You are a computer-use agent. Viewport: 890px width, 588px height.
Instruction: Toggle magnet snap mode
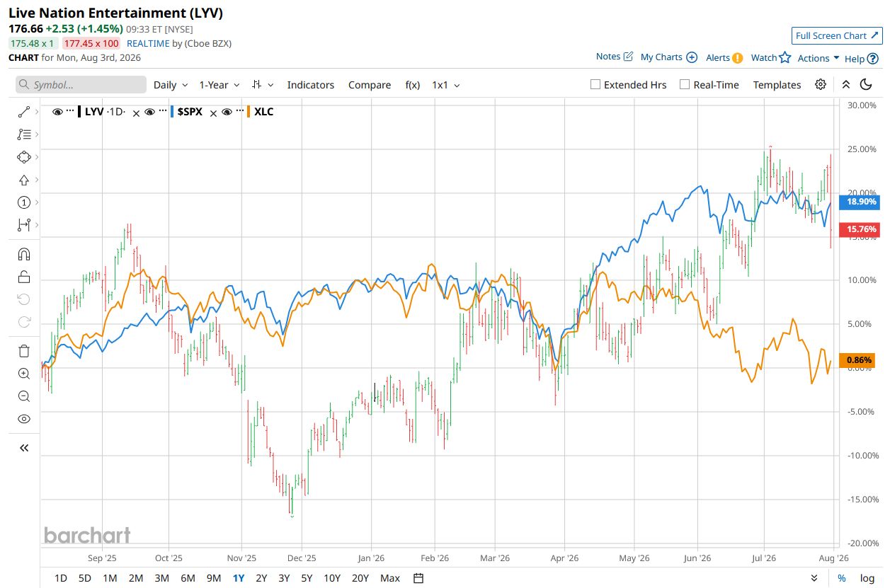pyautogui.click(x=23, y=254)
